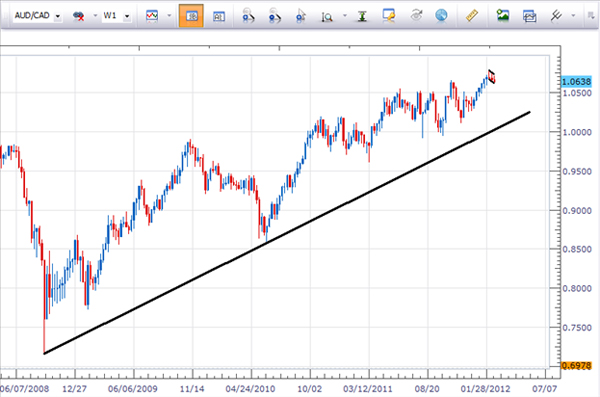Click the orange 0.6978 price marker

coord(576,366)
